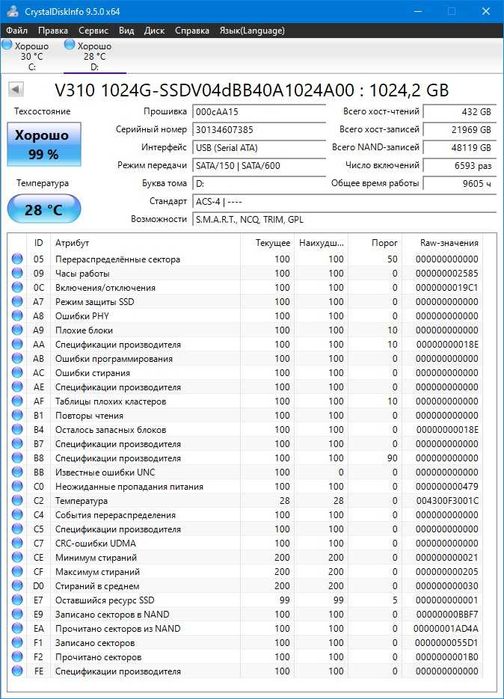Select the Плохие блоки row
This screenshot has width=504, height=699.
(245, 330)
